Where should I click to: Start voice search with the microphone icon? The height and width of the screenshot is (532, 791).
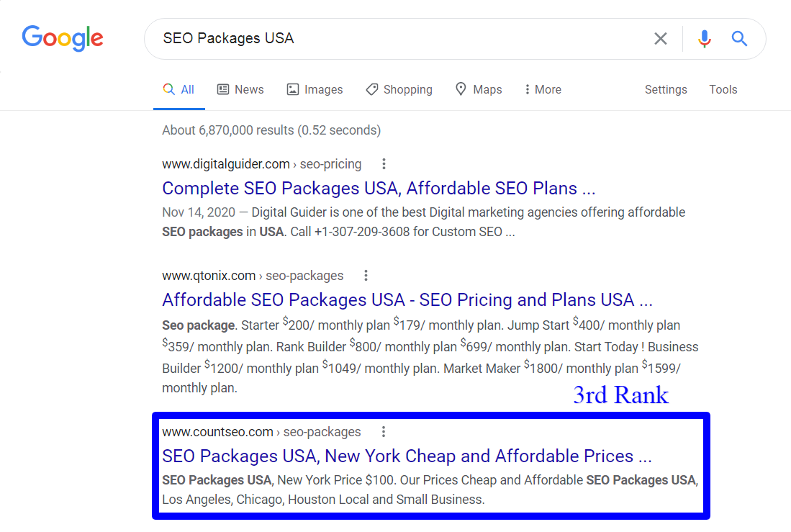[704, 38]
